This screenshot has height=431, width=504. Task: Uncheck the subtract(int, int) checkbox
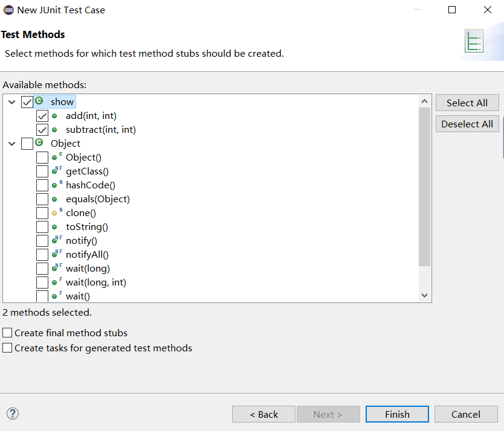(x=42, y=130)
